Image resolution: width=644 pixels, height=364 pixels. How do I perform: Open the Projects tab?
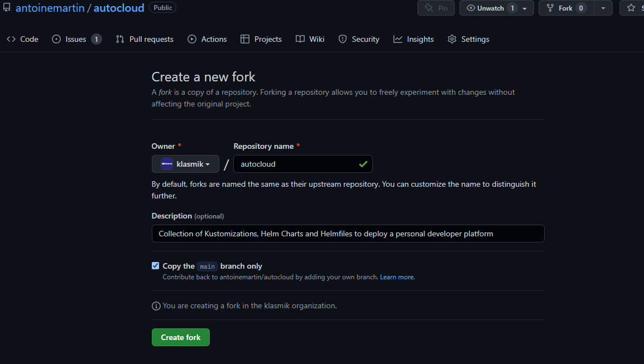261,39
